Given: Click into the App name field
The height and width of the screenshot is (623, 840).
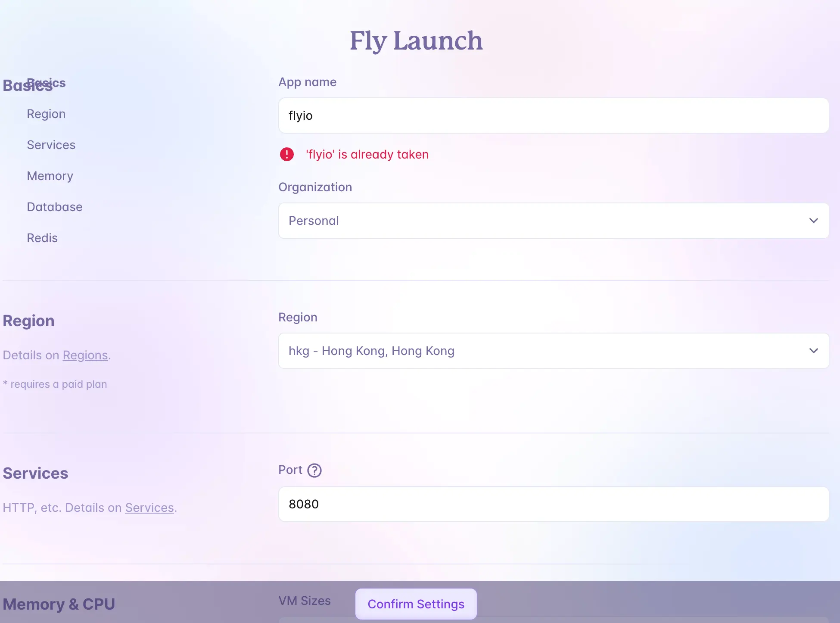Looking at the screenshot, I should pos(554,115).
